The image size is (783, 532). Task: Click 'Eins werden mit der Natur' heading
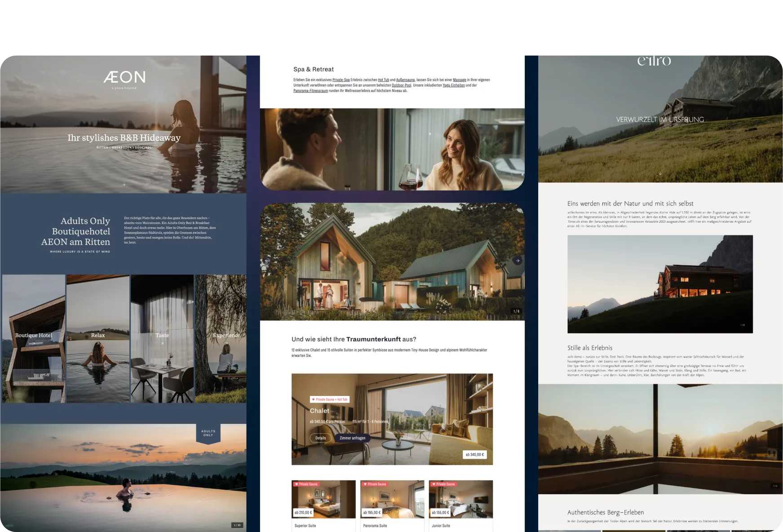(630, 203)
